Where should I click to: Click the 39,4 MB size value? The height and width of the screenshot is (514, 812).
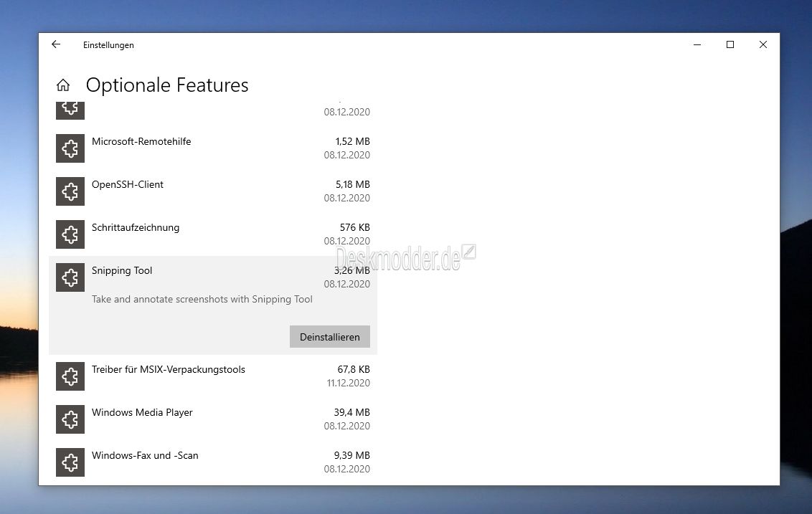click(352, 412)
